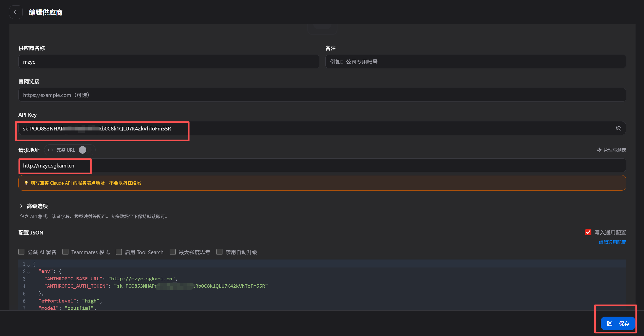Check 禁用自动升级 option
This screenshot has height=336, width=644.
(219, 252)
